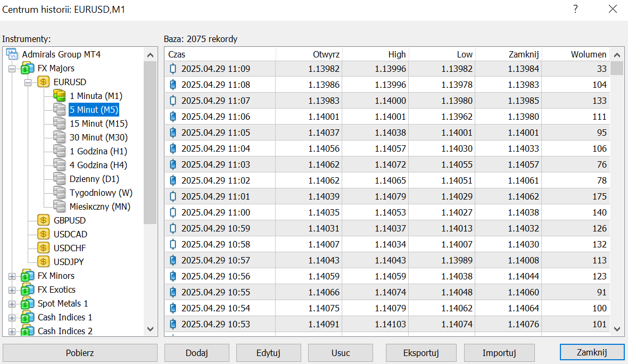
Task: Sort by the Low column header
Action: click(442, 54)
